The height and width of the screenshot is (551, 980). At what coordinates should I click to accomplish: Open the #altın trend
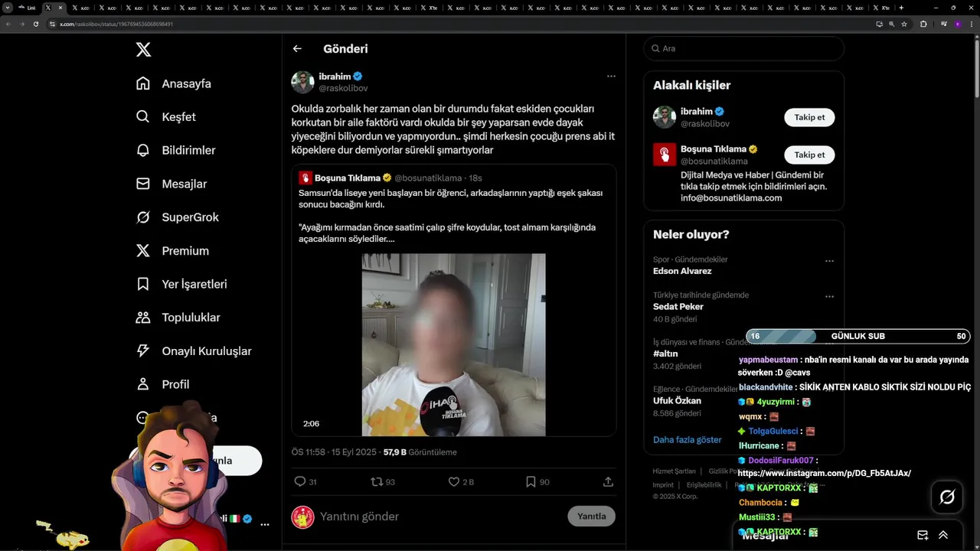[665, 354]
